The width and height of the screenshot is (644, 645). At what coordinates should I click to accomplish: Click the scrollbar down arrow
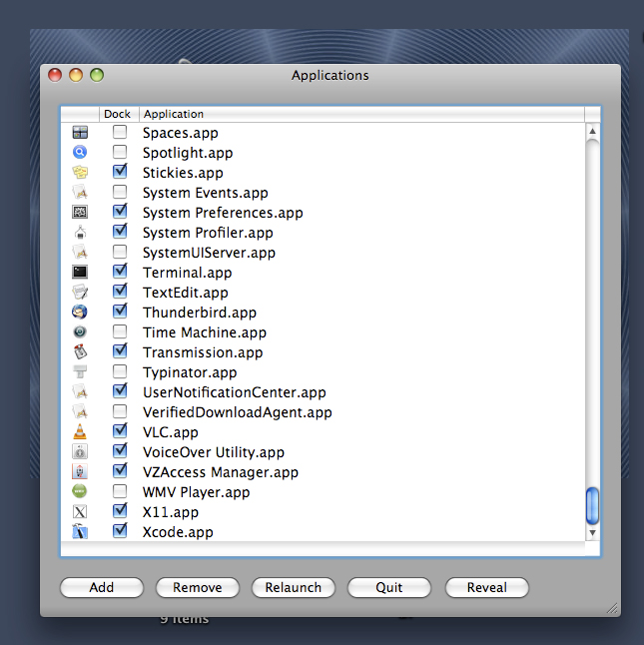592,533
